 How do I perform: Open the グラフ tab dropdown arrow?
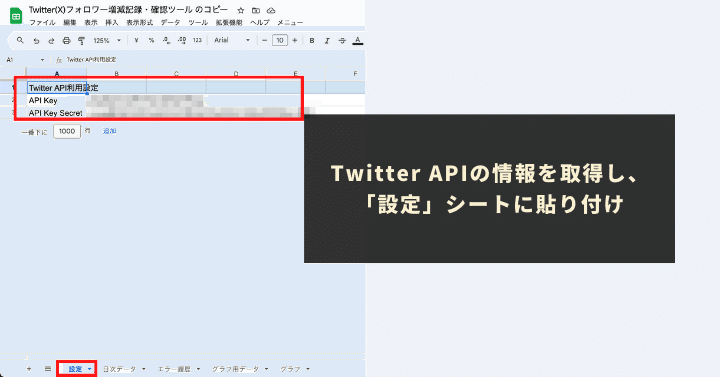tap(308, 369)
